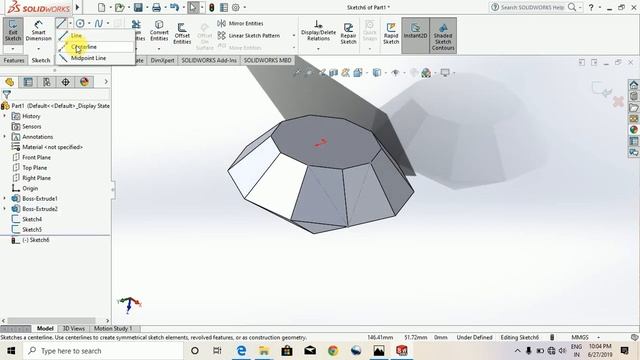640x360 pixels.
Task: Expand the Circle tool dropdown arrow
Action: click(89, 23)
